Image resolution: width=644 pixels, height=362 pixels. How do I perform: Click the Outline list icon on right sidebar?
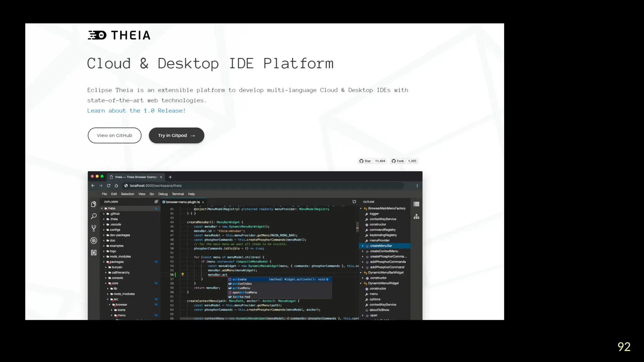point(416,204)
